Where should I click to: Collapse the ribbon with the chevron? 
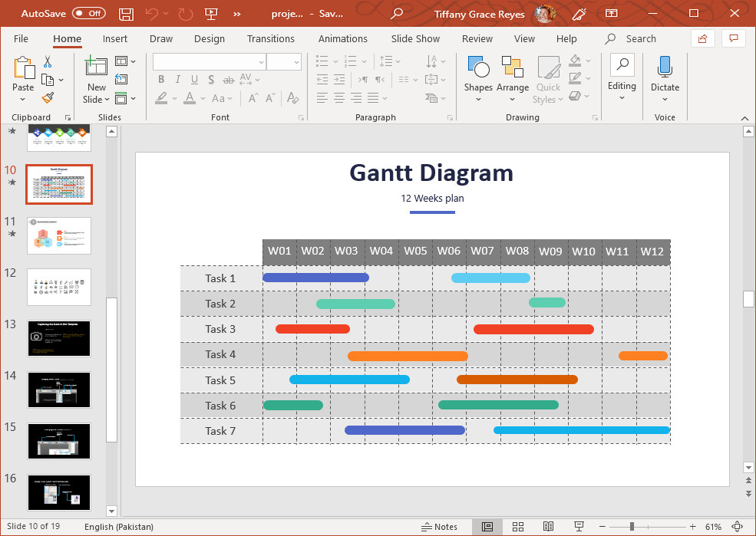point(744,117)
